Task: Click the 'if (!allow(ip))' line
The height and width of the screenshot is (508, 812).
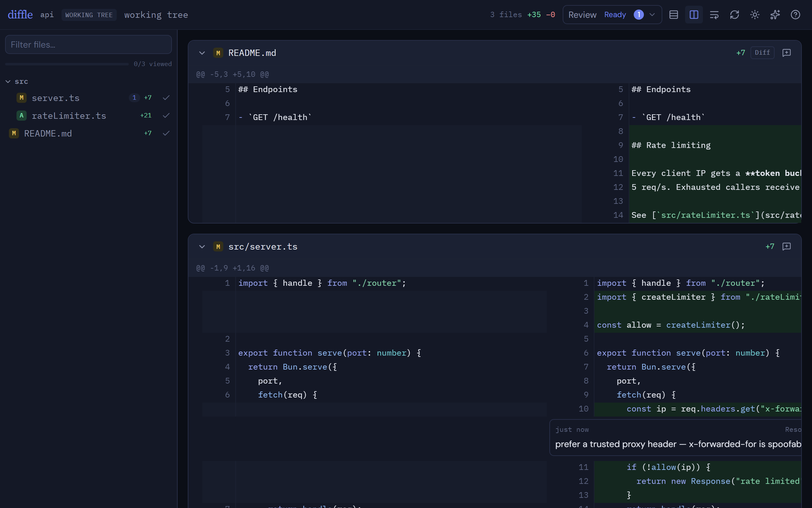Action: 668,467
